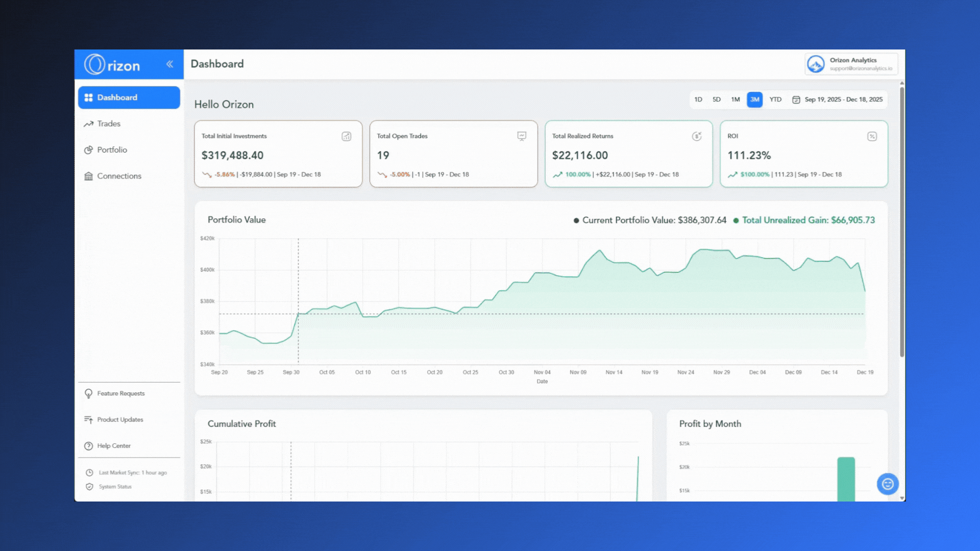Collapse the sidebar with double-chevron icon

click(x=169, y=64)
